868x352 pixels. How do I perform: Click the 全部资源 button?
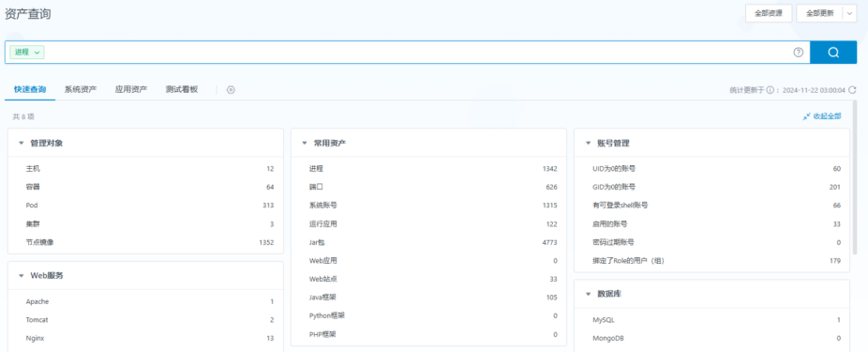[769, 14]
